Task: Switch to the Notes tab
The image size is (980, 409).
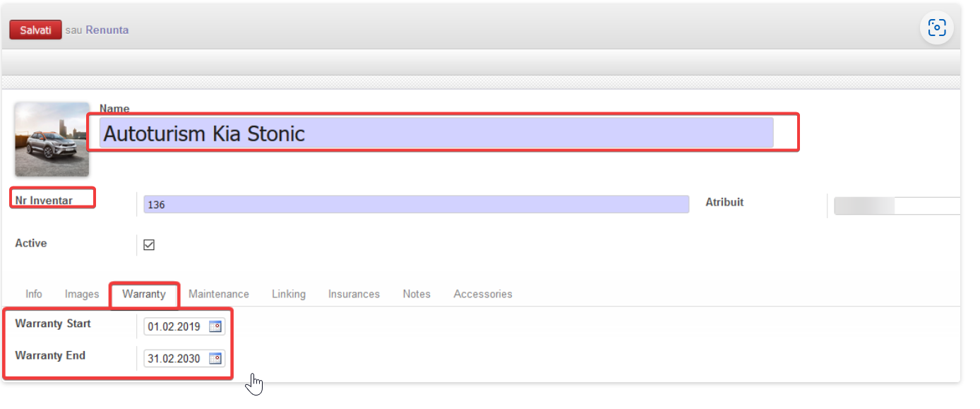Action: (417, 294)
